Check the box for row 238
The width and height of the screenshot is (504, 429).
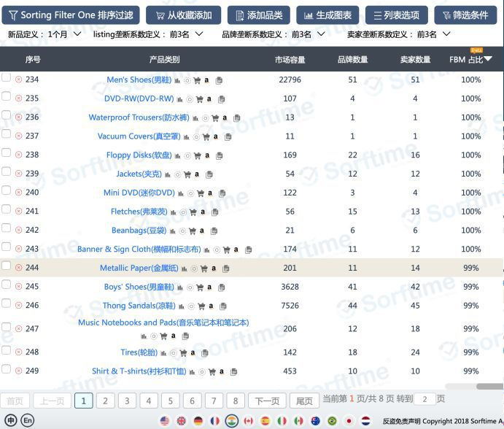click(x=6, y=152)
